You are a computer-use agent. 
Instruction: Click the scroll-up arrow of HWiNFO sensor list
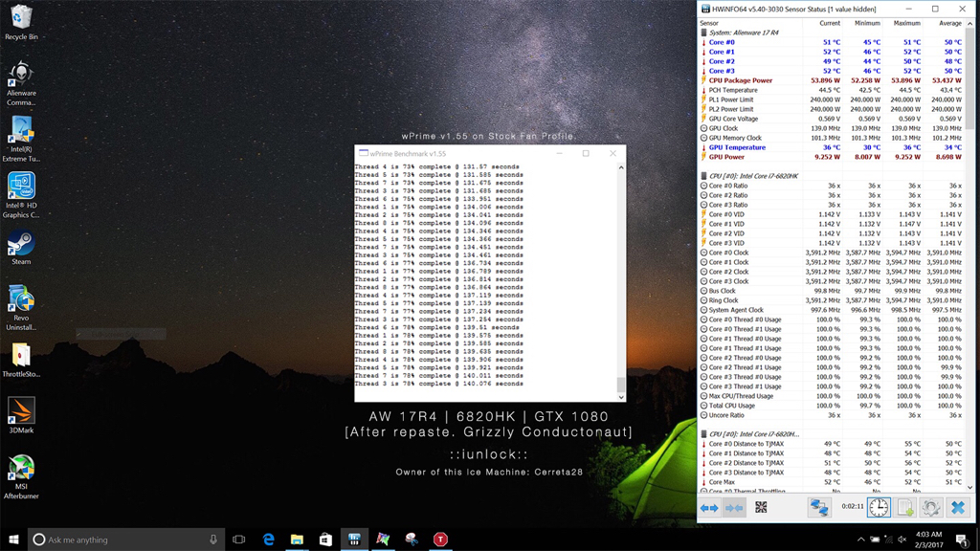[970, 24]
